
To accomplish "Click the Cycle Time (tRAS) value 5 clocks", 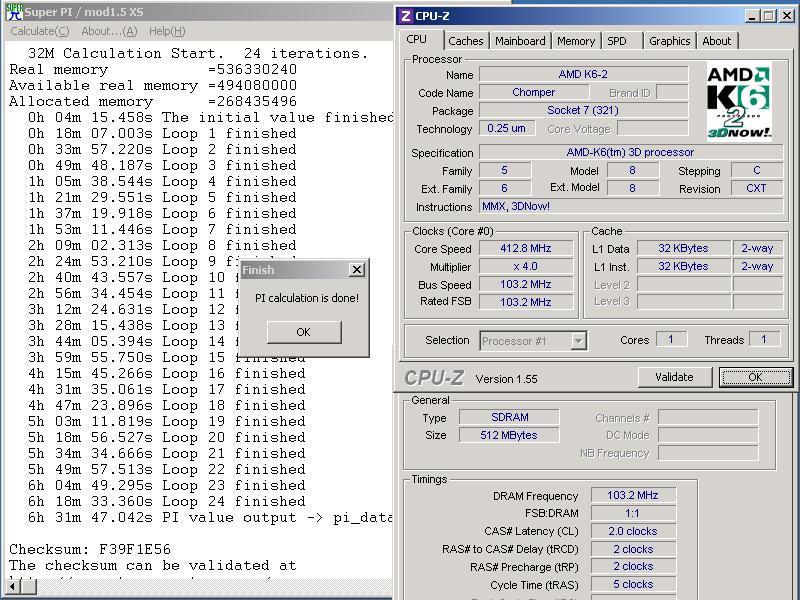I will click(x=633, y=584).
